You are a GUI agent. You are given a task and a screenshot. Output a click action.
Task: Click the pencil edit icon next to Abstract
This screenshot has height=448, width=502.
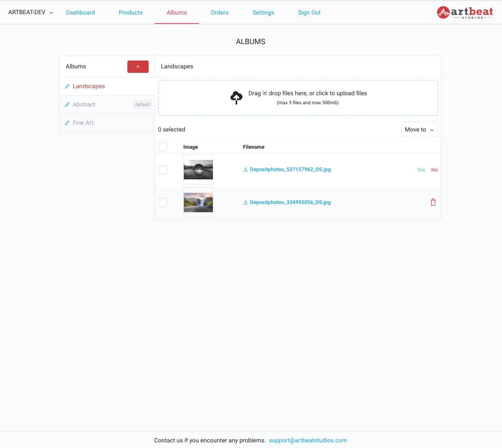(x=67, y=105)
